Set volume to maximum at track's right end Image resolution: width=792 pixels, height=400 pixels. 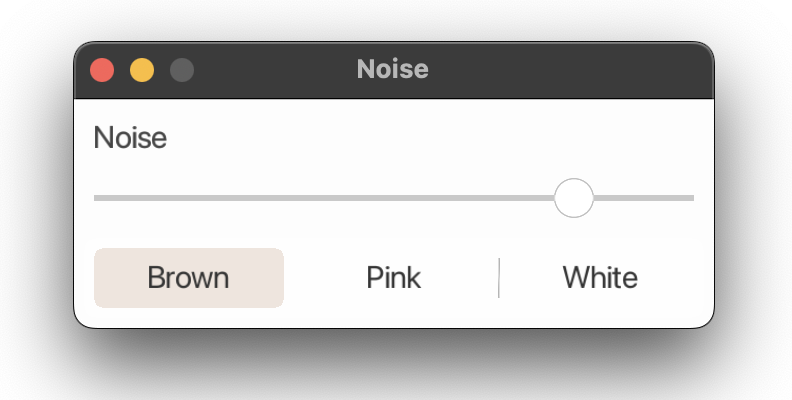692,198
